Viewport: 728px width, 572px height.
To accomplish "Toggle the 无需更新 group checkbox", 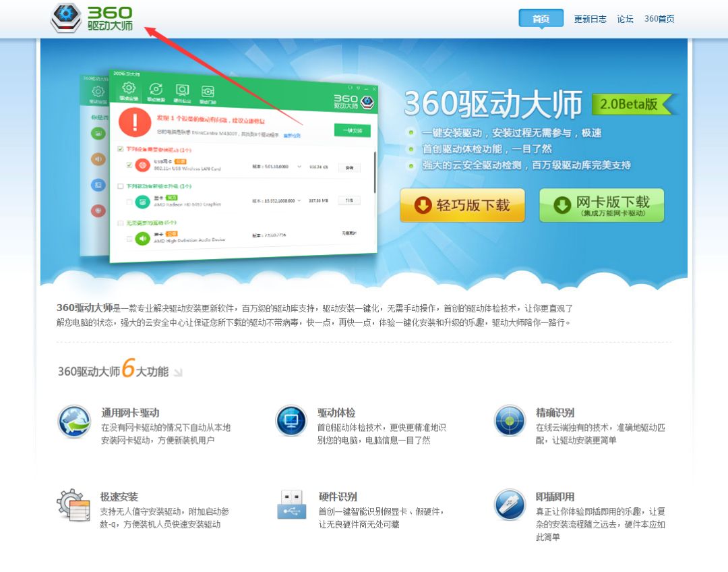I will [121, 223].
